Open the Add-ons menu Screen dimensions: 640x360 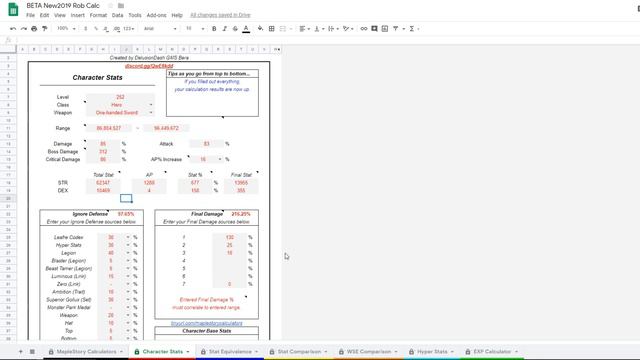click(156, 15)
